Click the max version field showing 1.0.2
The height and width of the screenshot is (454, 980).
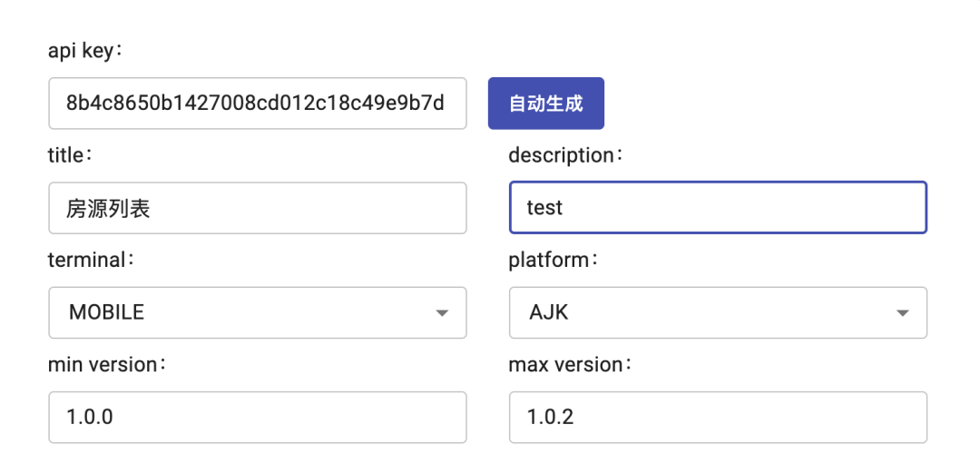718,417
